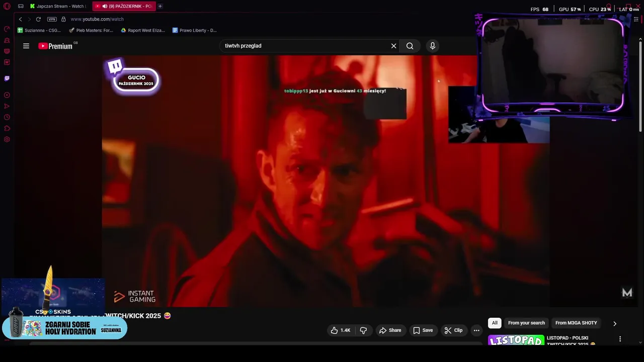Viewport: 644px width, 362px height.
Task: Click the down arrow at bottom of the page scrollbar
Action: coord(640,342)
